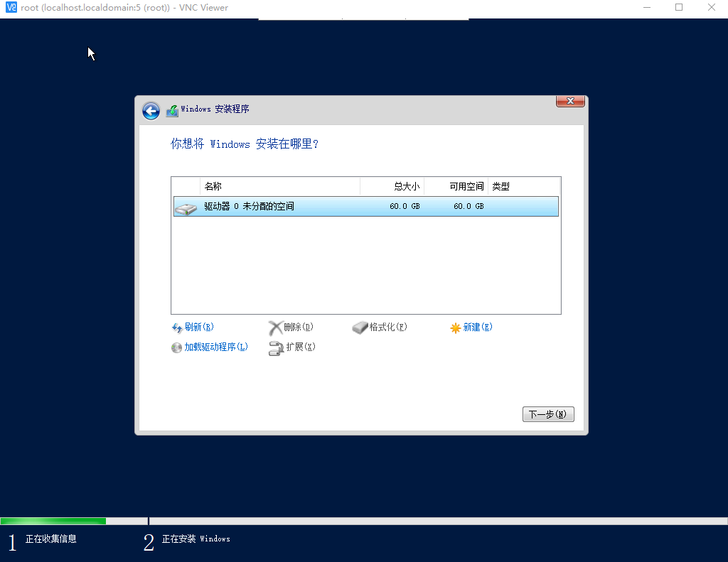This screenshot has width=728, height=562.
Task: Click the 加载驱动程序(L) link
Action: pyautogui.click(x=216, y=347)
